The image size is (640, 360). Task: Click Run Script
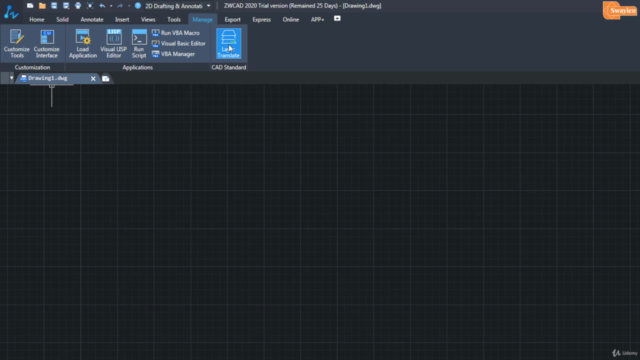click(x=139, y=43)
